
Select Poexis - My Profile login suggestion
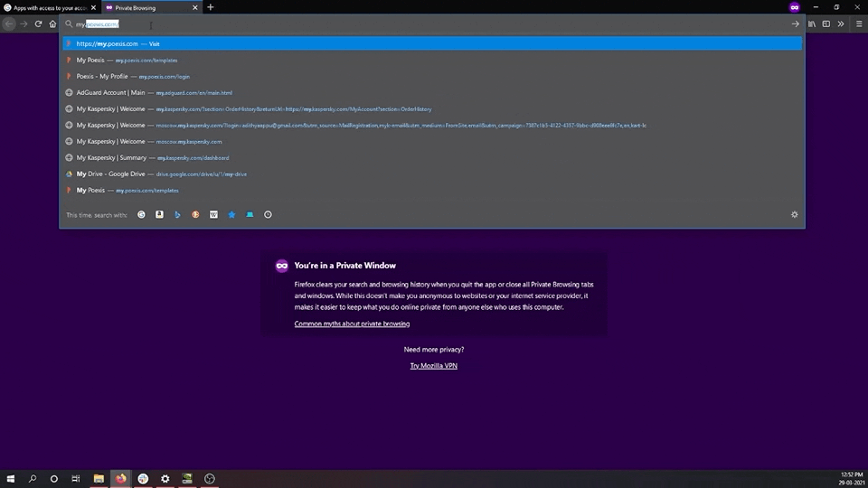[x=432, y=76]
